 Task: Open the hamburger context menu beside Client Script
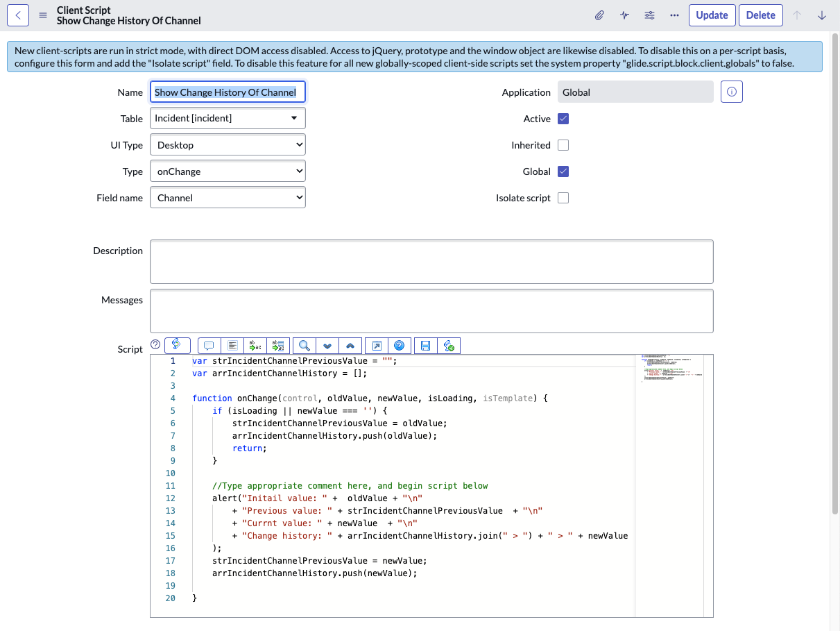pyautogui.click(x=42, y=15)
